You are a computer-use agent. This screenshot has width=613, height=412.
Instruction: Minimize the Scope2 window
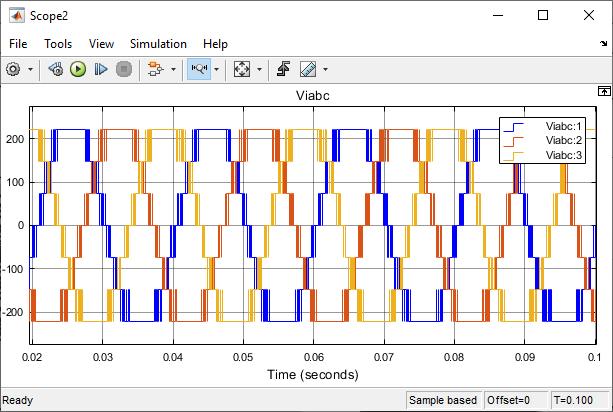coord(498,15)
